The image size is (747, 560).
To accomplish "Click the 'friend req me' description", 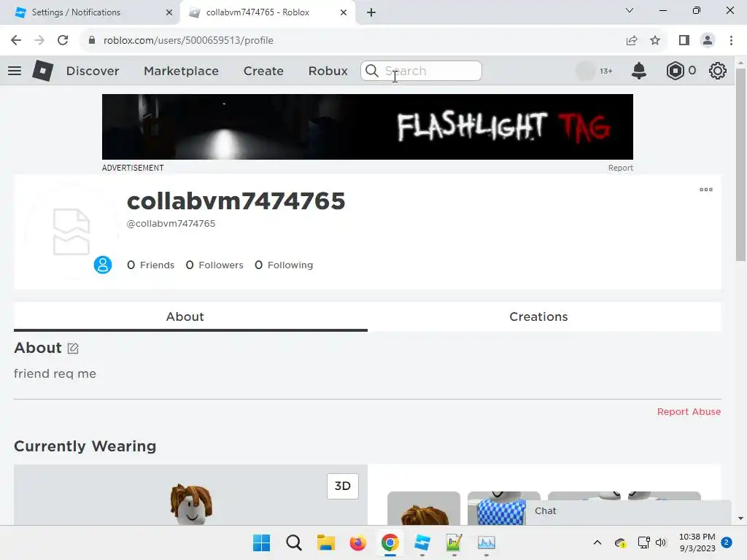I will coord(55,373).
